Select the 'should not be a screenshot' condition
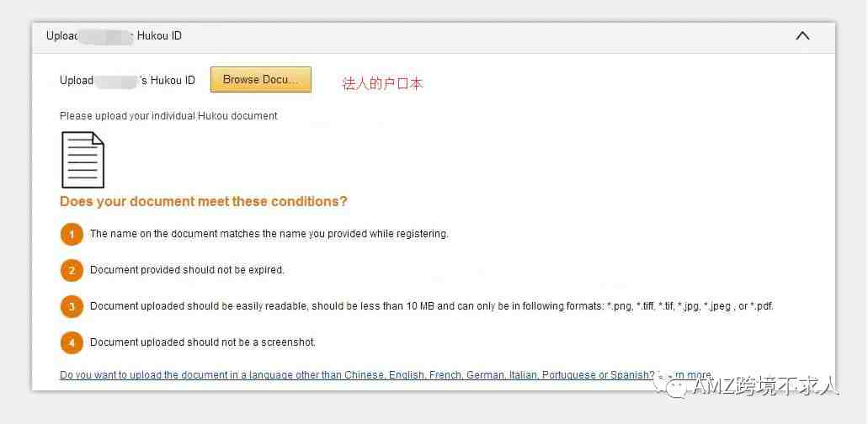The image size is (868, 424). coord(203,342)
